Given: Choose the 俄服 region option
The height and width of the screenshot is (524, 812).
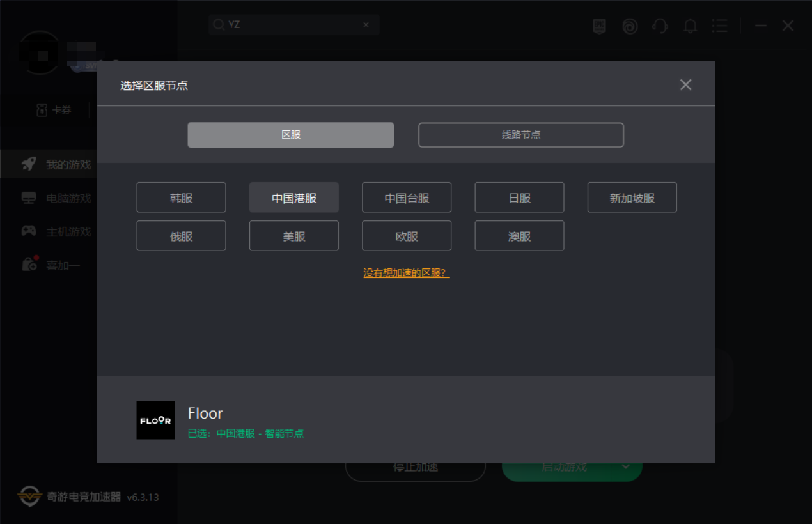Looking at the screenshot, I should 181,236.
